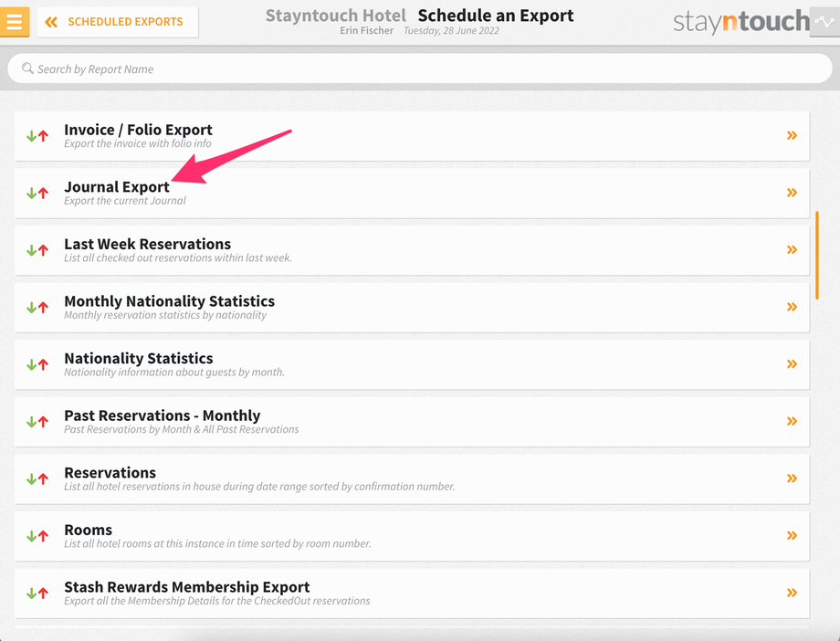Click the date Tuesday, 28 June 2022
The width and height of the screenshot is (840, 641).
(x=451, y=31)
